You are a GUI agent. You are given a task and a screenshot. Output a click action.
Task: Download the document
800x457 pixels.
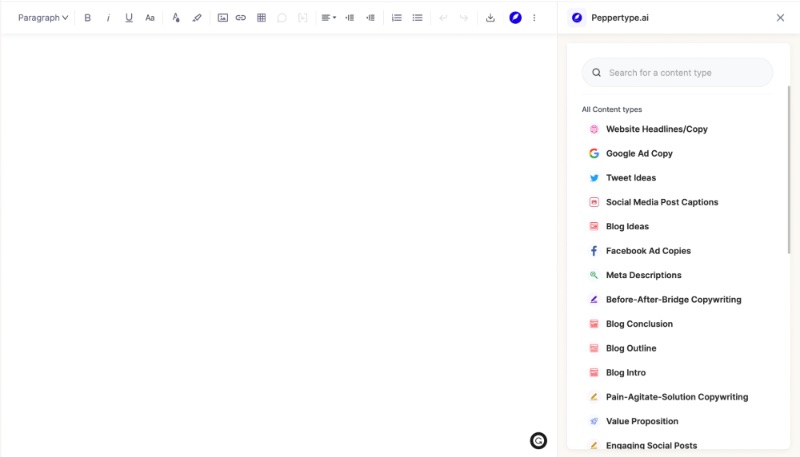[490, 18]
